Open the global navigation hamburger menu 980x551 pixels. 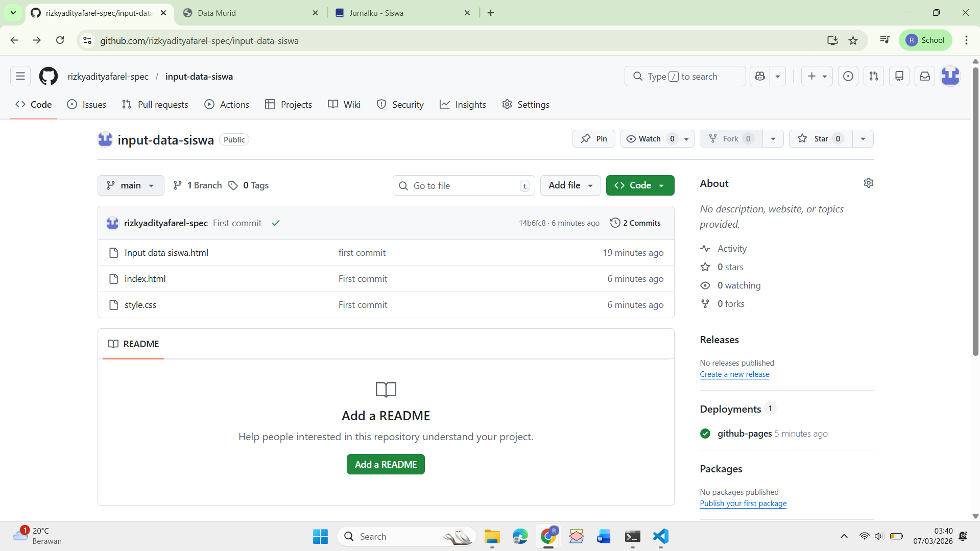coord(20,76)
